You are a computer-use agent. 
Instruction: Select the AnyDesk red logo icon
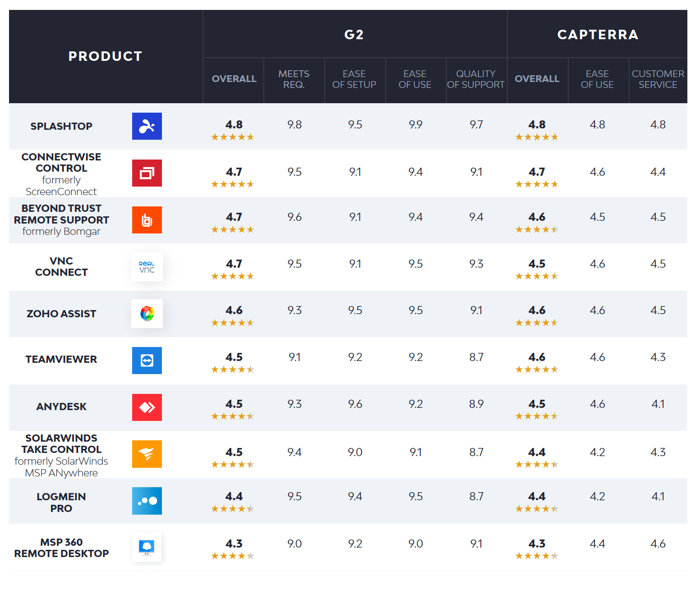(x=147, y=407)
